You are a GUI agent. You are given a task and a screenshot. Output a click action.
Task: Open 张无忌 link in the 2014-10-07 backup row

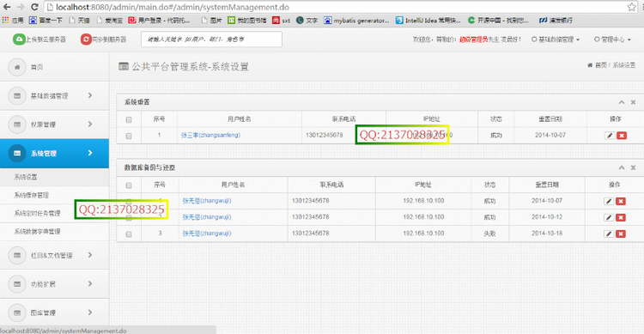coord(207,201)
